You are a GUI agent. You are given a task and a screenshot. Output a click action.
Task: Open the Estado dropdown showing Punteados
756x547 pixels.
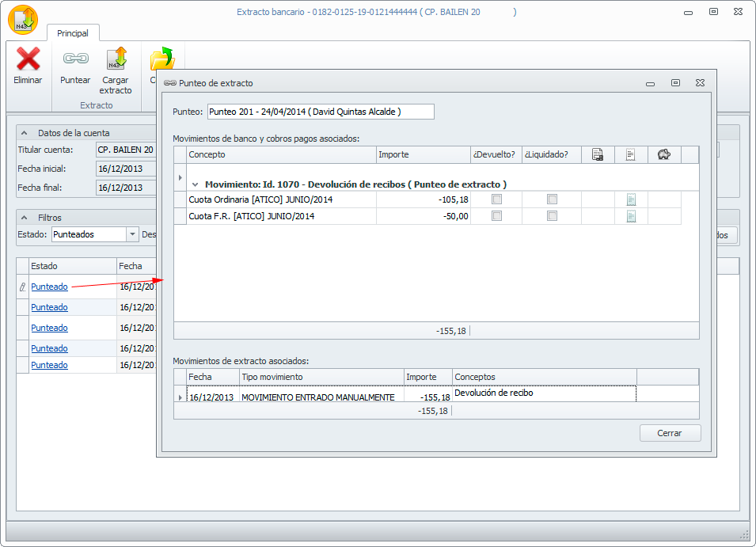click(x=131, y=234)
